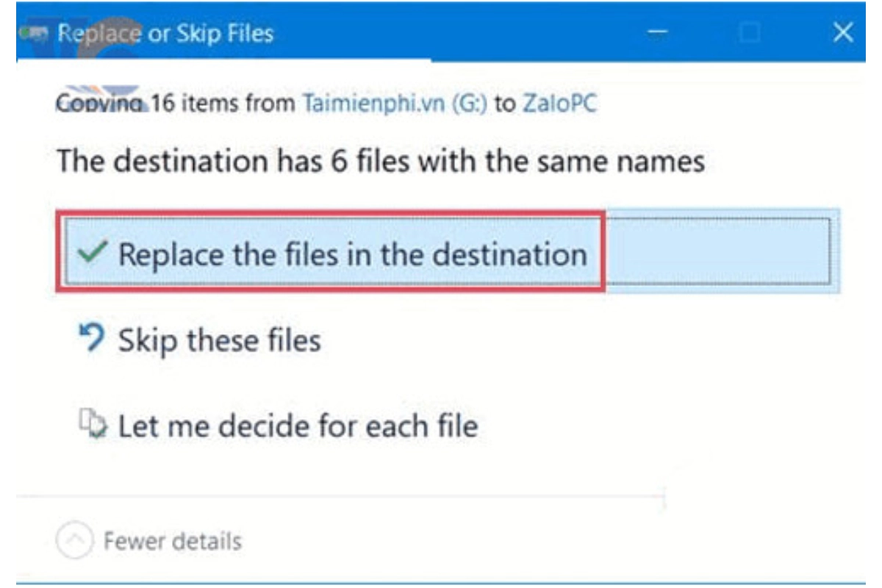Collapse details using the circled chevron icon
This screenshot has height=588, width=882.
[x=74, y=542]
